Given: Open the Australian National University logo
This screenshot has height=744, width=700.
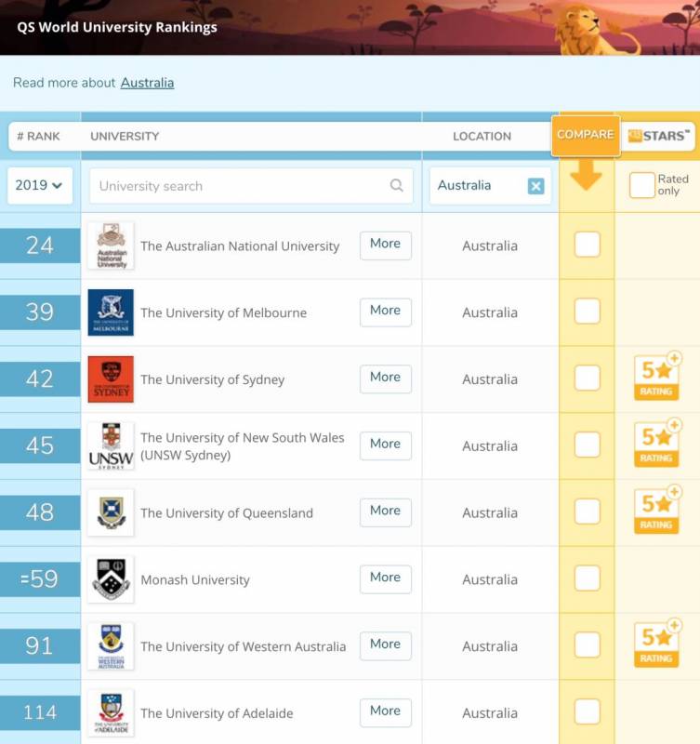Looking at the screenshot, I should 111,246.
